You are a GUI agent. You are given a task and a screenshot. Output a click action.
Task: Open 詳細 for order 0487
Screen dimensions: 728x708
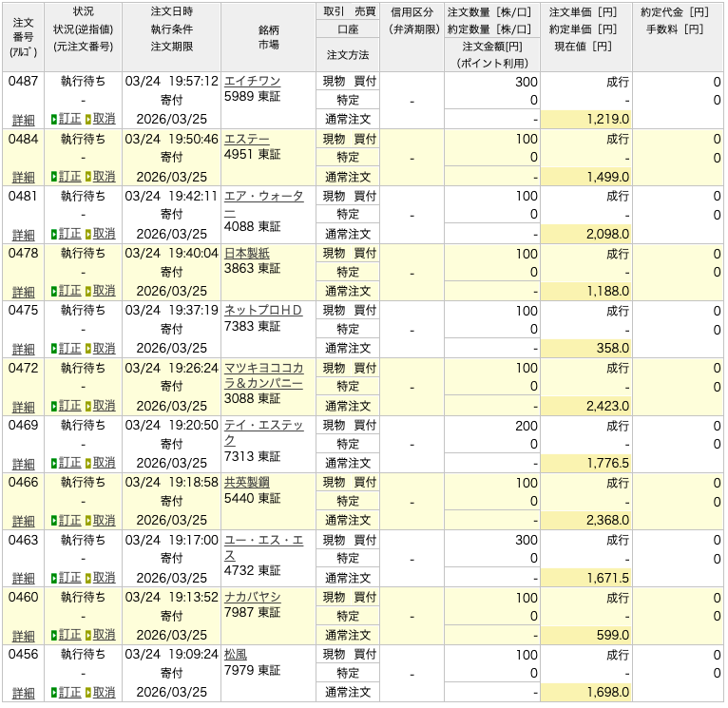(23, 121)
